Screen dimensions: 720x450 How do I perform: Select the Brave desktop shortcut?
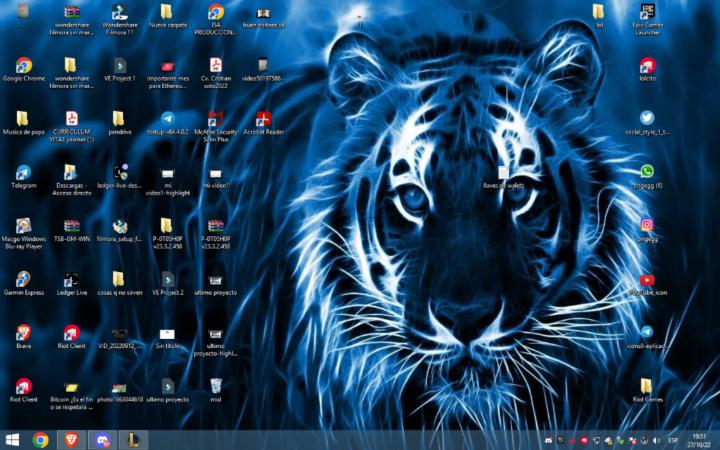(23, 333)
